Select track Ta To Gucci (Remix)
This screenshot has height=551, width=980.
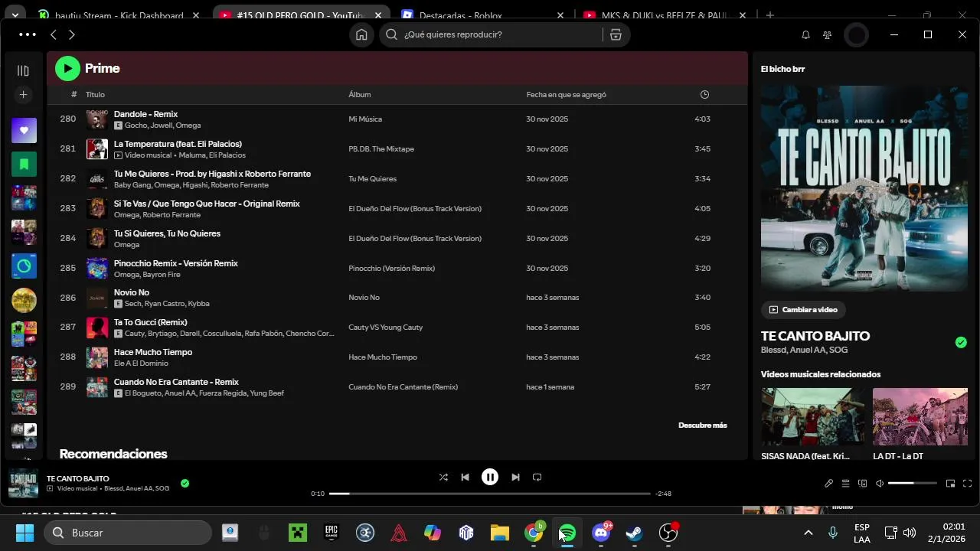click(x=150, y=322)
